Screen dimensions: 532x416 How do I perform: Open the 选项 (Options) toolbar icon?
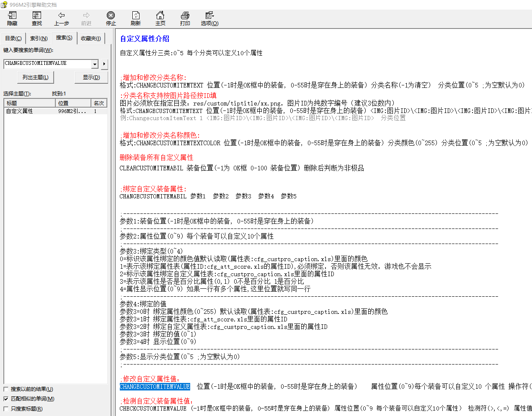pos(209,19)
